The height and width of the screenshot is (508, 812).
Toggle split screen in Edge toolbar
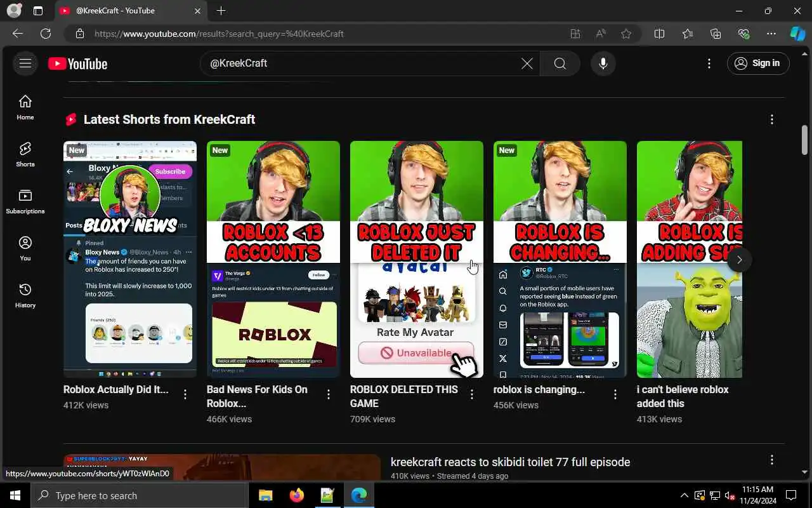pos(659,34)
